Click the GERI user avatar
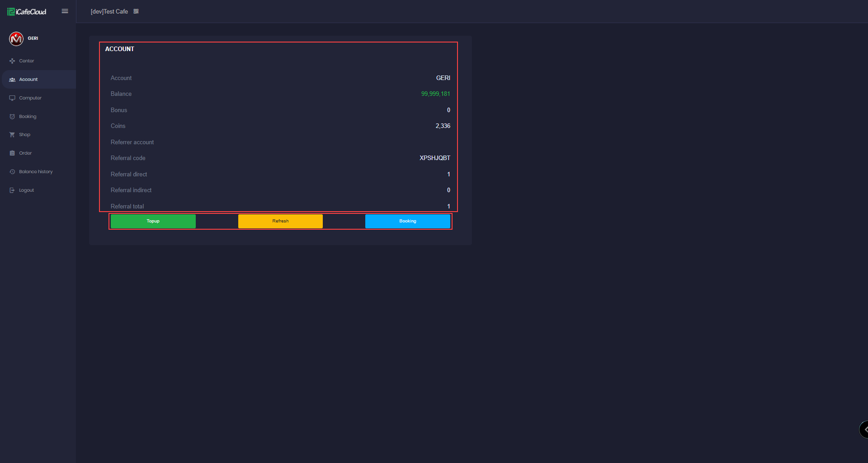 [16, 39]
